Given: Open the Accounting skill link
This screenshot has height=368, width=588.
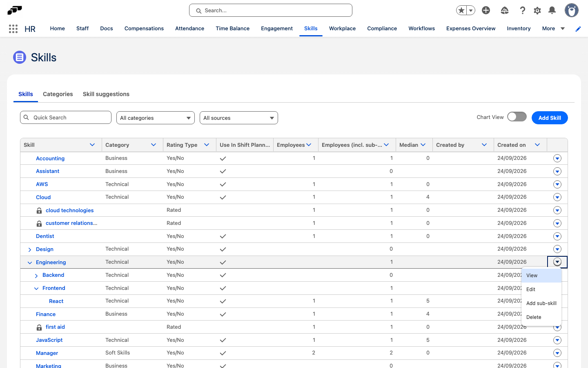Looking at the screenshot, I should pyautogui.click(x=50, y=159).
